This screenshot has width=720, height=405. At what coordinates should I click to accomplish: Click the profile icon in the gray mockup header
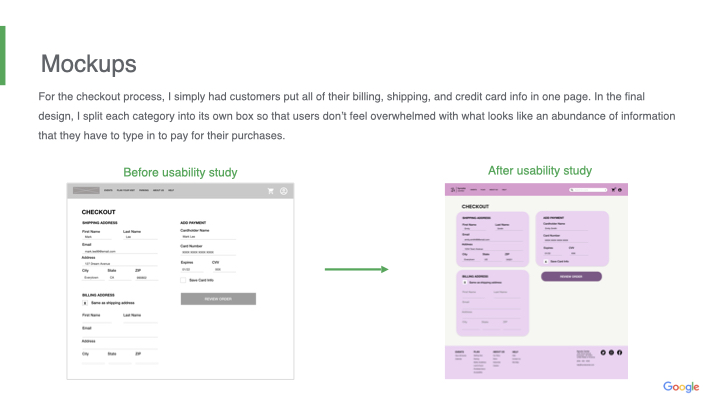(284, 191)
